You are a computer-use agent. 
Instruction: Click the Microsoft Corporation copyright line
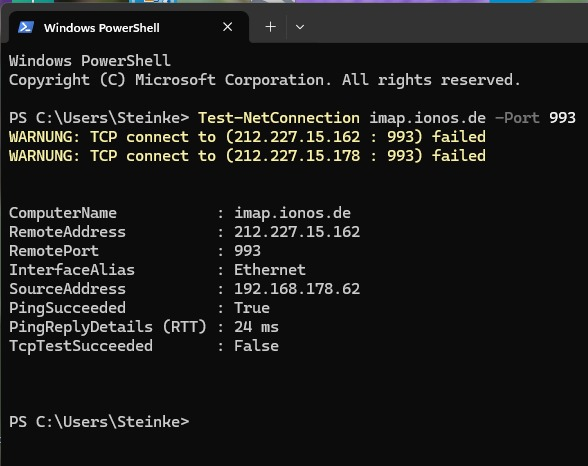[x=265, y=80]
